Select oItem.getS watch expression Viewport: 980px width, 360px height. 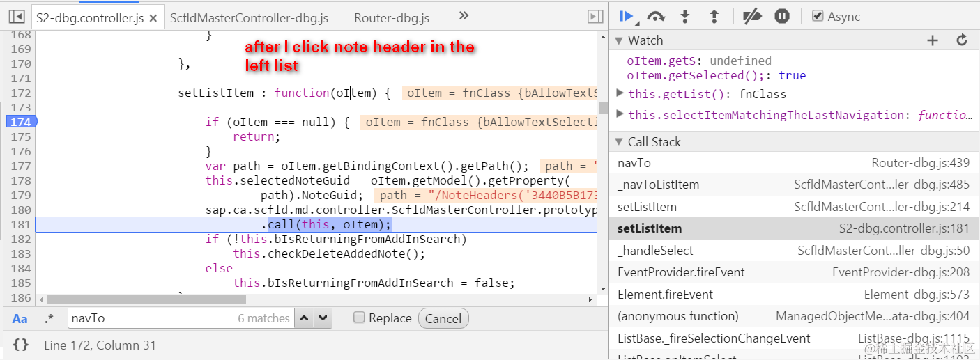pos(699,61)
